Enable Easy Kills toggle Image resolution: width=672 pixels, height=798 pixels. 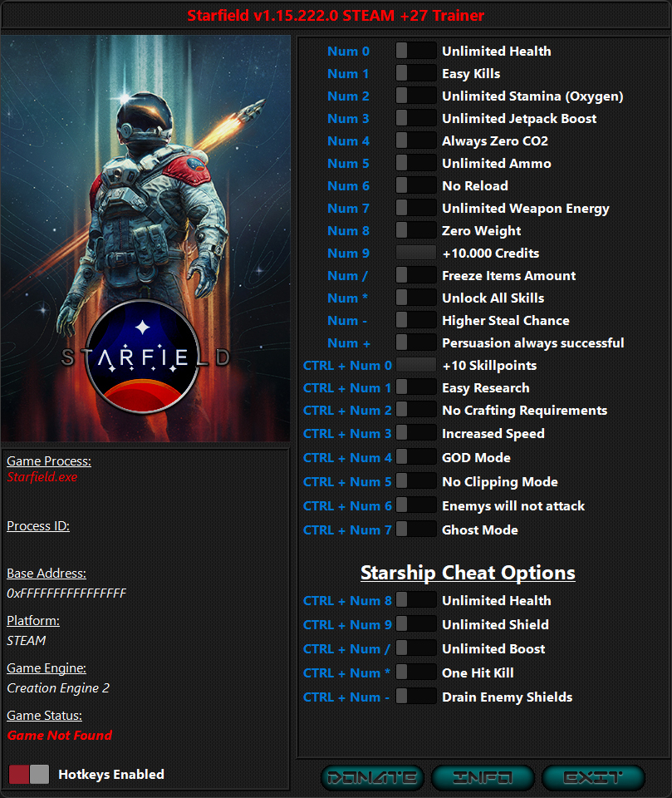[x=415, y=73]
